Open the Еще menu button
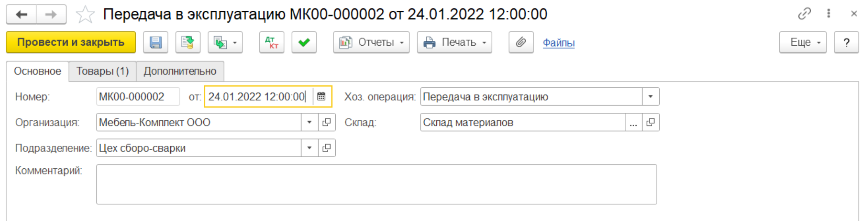868x221 pixels. coord(802,42)
